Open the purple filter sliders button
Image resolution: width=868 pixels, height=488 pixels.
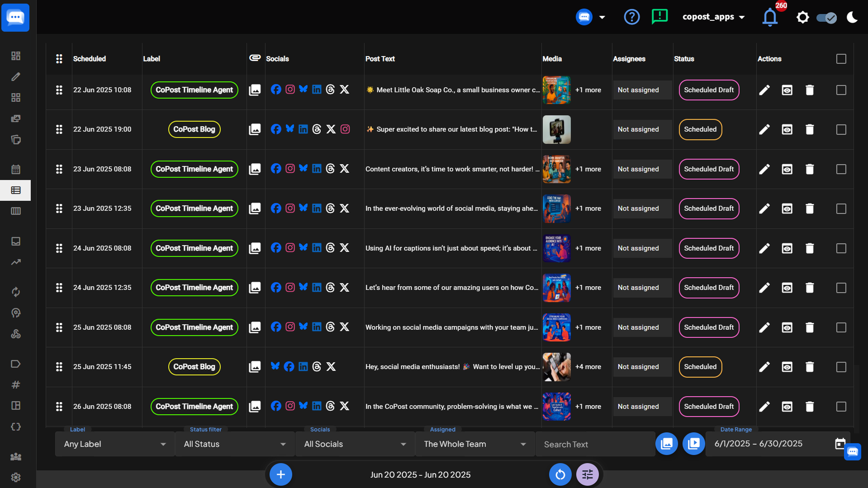point(587,474)
